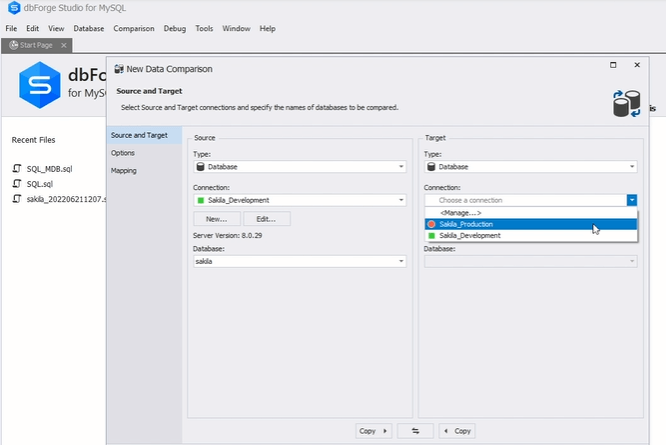The image size is (666, 445).
Task: Click the large dbForge hexagon logo
Action: click(40, 85)
